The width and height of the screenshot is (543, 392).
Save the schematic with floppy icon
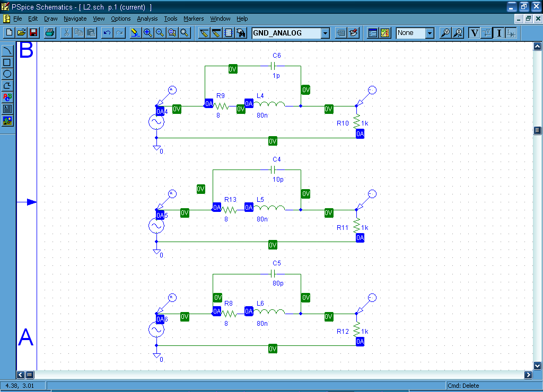pyautogui.click(x=33, y=33)
